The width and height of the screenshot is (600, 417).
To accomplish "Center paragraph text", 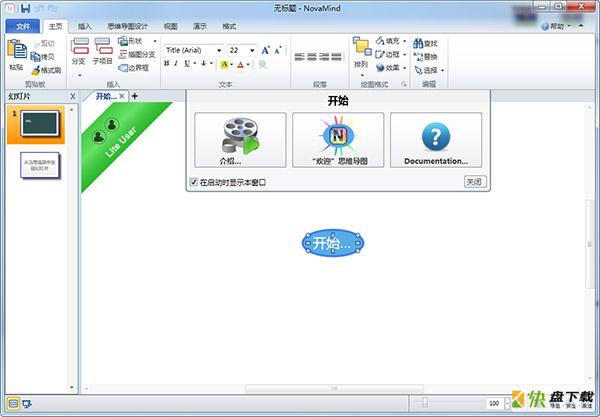I will coord(311,57).
